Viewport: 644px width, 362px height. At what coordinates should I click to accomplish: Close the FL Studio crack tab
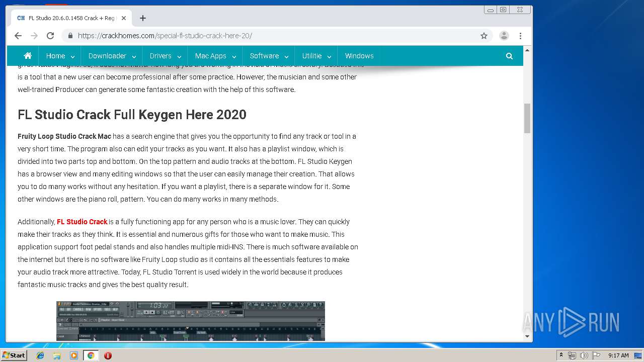click(124, 18)
